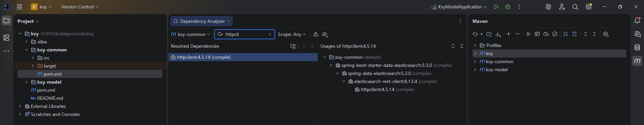The height and width of the screenshot is (125, 644).
Task: Run KxyModelApplication with the play icon
Action: (x=496, y=7)
